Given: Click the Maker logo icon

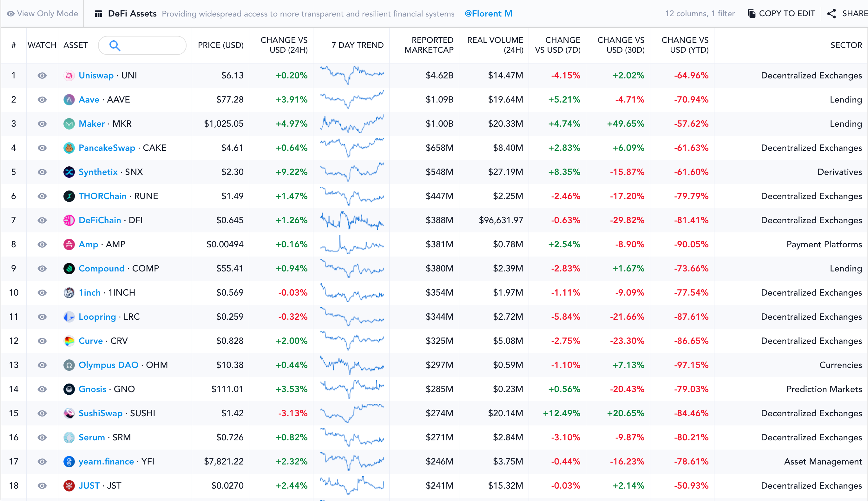Looking at the screenshot, I should coord(69,124).
